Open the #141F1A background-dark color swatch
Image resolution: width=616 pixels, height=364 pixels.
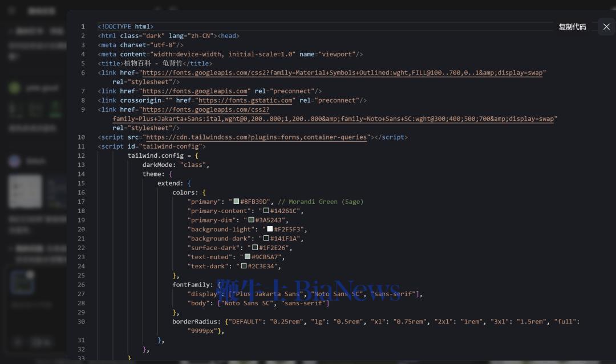(266, 239)
